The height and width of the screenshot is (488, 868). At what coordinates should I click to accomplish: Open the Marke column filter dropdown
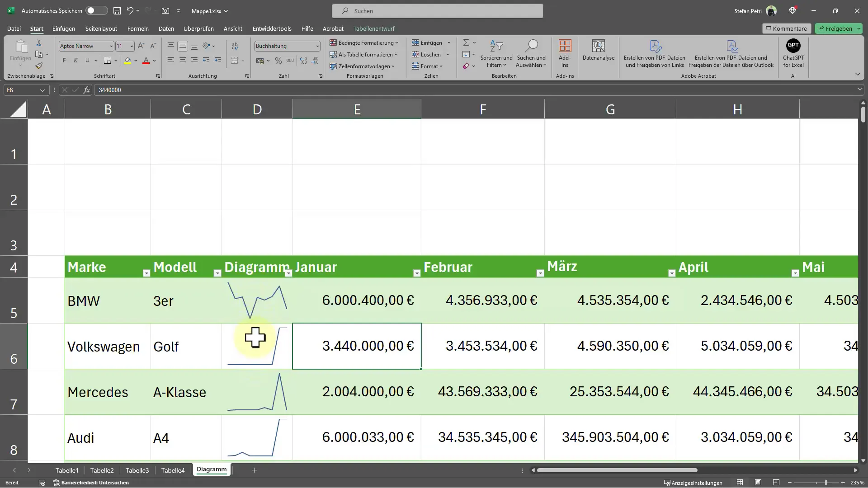(x=146, y=273)
